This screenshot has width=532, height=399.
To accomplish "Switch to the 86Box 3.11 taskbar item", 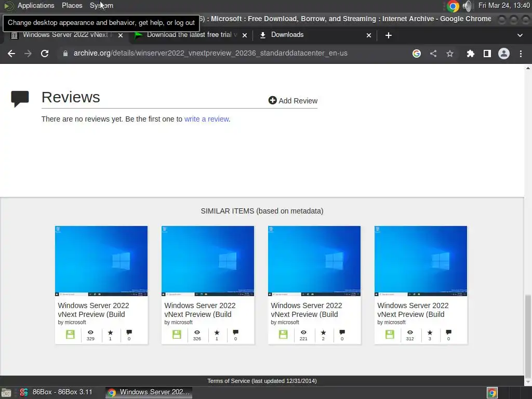I will pyautogui.click(x=56, y=392).
